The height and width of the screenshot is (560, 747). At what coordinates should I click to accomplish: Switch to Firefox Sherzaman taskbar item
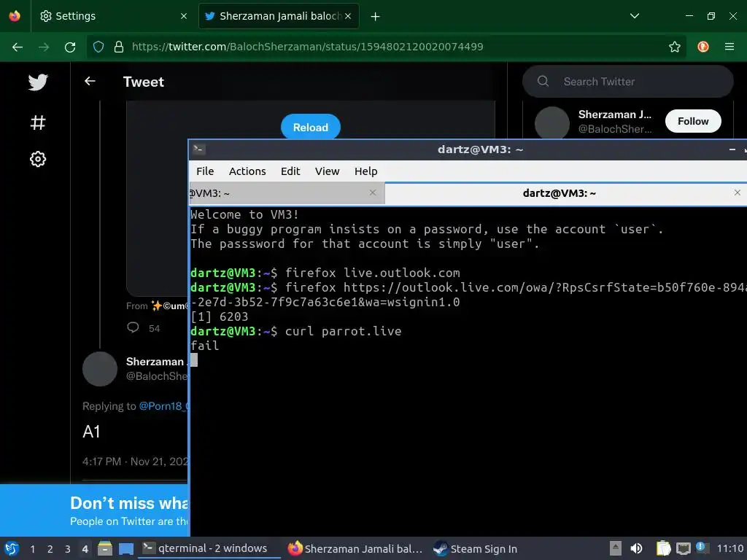click(355, 548)
